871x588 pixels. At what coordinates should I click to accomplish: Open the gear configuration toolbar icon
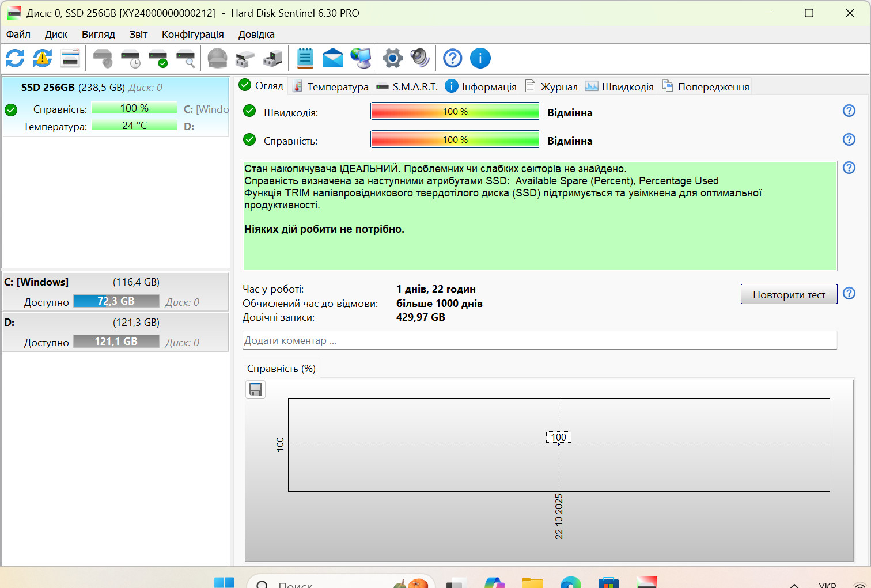click(393, 58)
